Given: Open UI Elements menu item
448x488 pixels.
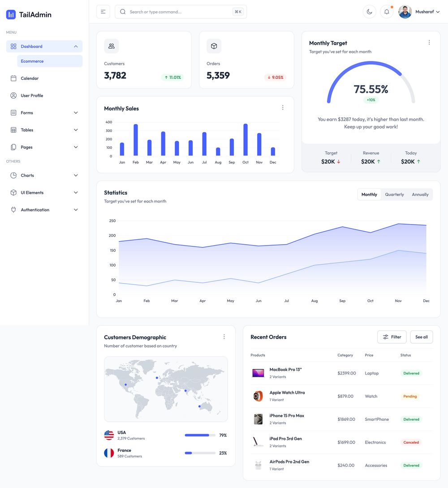Looking at the screenshot, I should pyautogui.click(x=32, y=193).
